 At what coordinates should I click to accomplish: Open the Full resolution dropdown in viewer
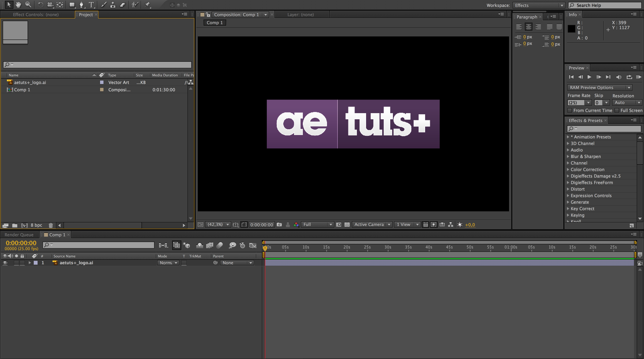pyautogui.click(x=317, y=224)
